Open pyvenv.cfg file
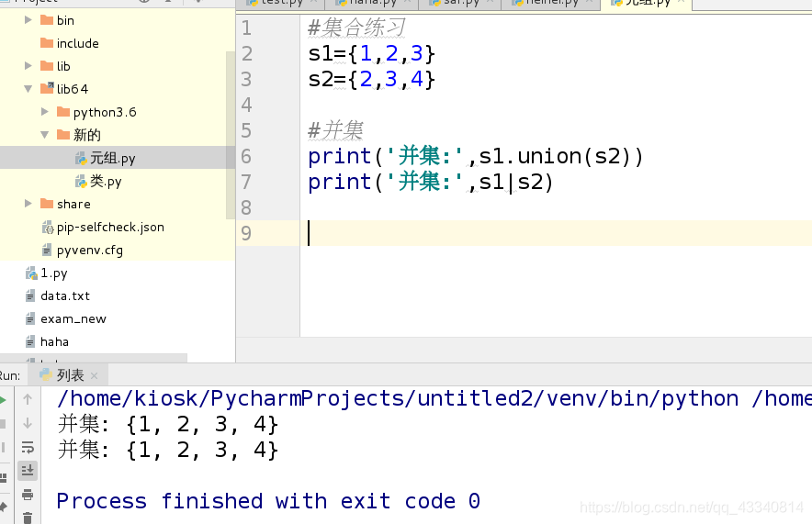The width and height of the screenshot is (812, 524). pos(83,250)
